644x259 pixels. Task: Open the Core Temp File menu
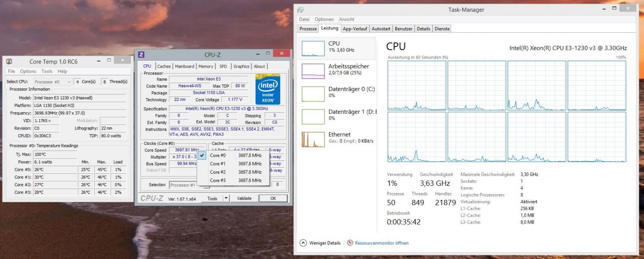(11, 71)
